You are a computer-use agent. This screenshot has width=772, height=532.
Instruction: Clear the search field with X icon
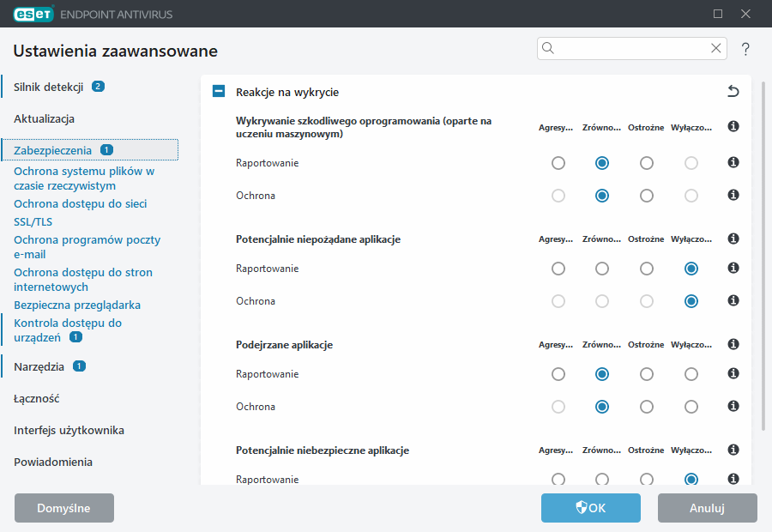[x=716, y=49]
